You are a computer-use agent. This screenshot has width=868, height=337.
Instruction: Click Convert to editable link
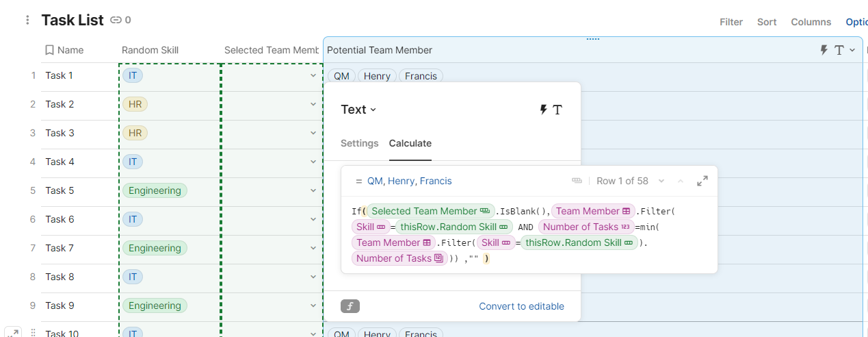pyautogui.click(x=522, y=306)
